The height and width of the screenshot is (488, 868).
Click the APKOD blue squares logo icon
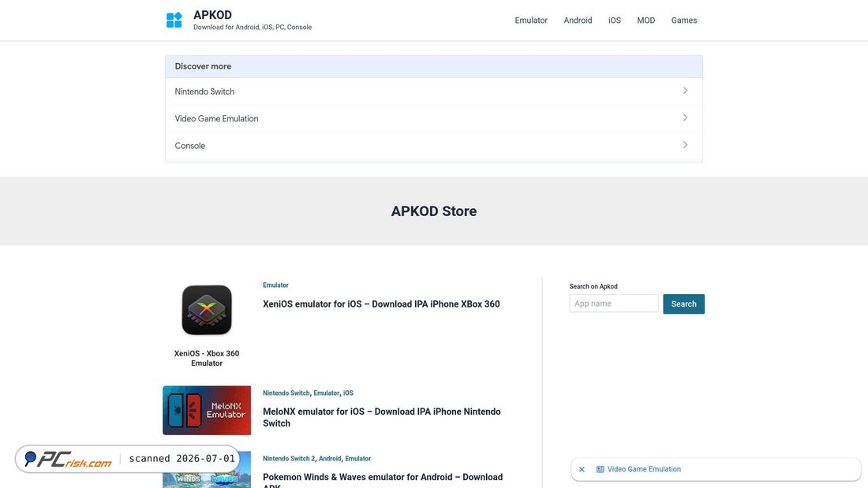pos(174,20)
